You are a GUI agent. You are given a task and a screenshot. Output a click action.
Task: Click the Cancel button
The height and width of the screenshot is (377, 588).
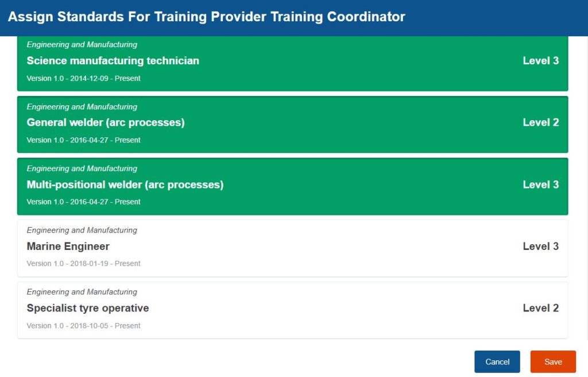click(x=497, y=362)
